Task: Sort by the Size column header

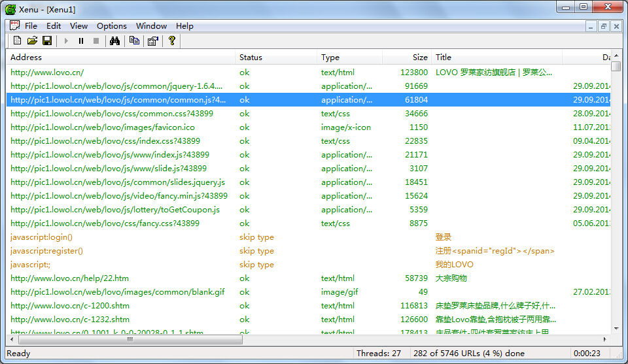Action: 407,58
